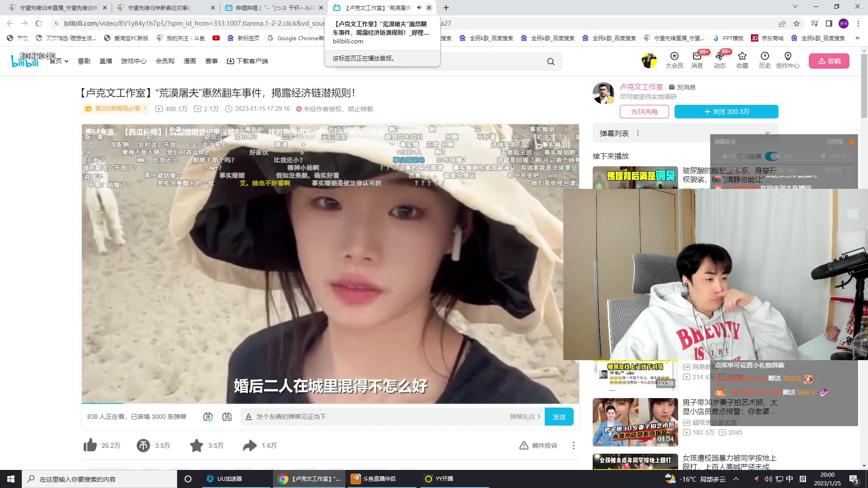Screen dimensions: 868x488
Task: Click 第200期每周必看 tag
Action: point(116,108)
